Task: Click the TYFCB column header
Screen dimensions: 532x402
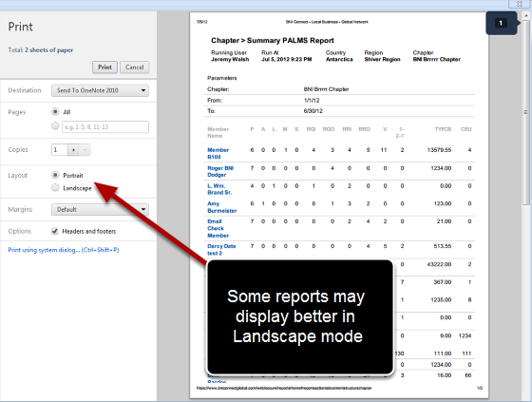Action: point(443,129)
